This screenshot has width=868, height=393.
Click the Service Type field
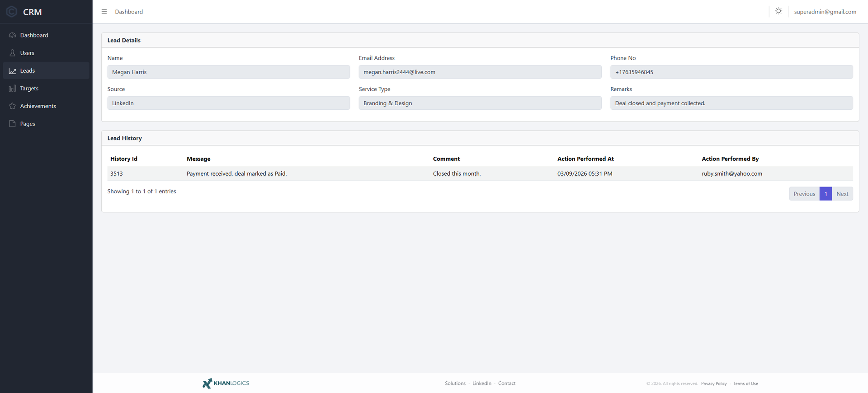[x=480, y=103]
